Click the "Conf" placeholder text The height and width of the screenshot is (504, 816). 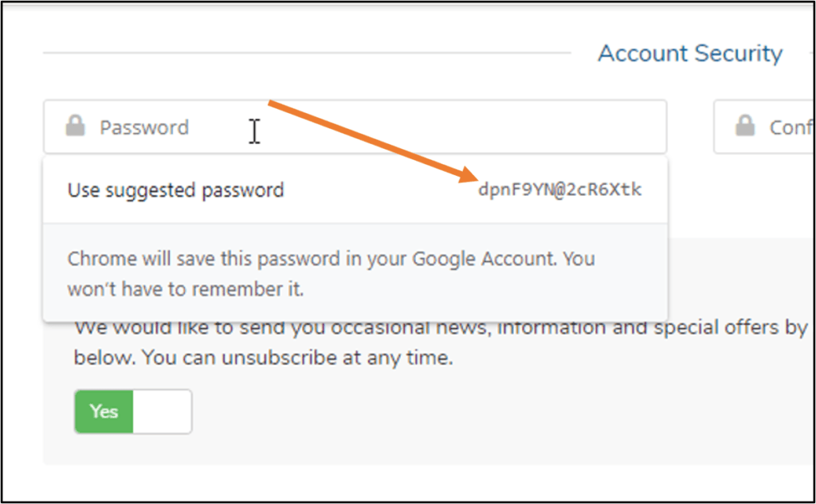(790, 127)
